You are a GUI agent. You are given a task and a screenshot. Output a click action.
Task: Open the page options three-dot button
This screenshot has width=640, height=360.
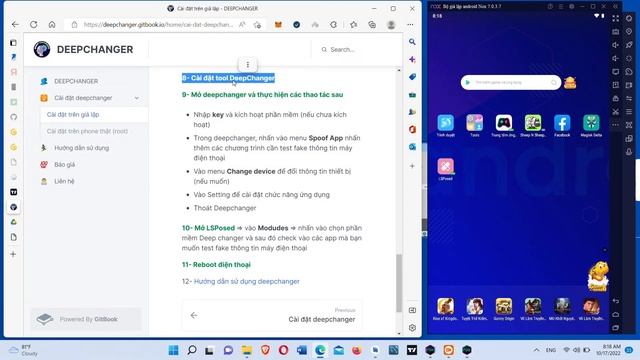coord(248,64)
